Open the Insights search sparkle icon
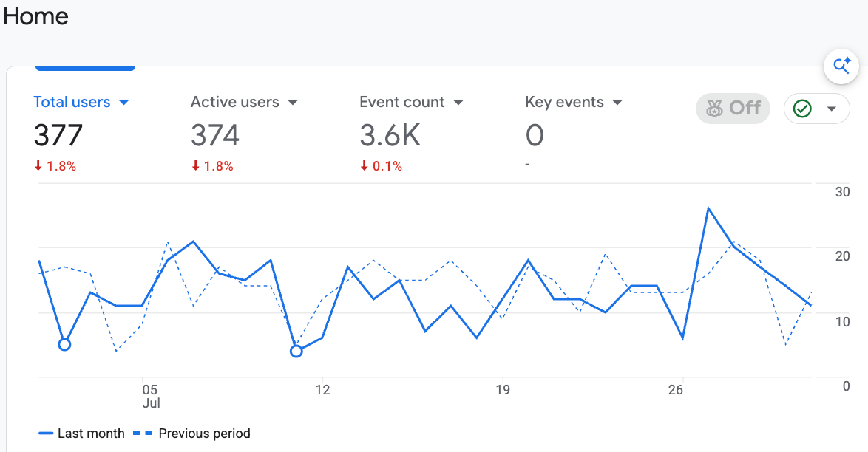Viewport: 868px width, 452px height. click(841, 66)
